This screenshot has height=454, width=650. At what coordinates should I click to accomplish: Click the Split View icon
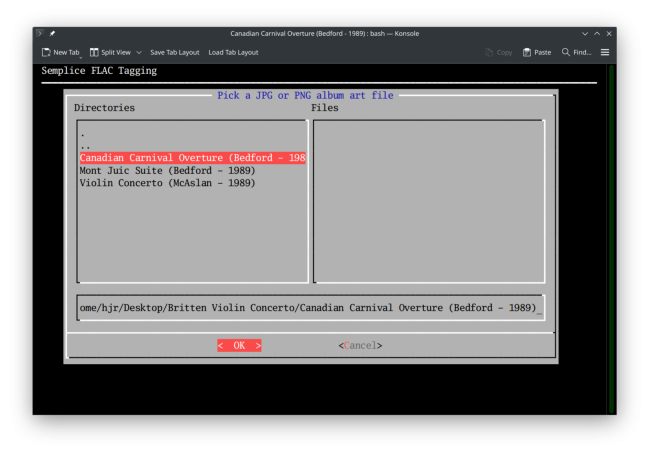[x=94, y=52]
